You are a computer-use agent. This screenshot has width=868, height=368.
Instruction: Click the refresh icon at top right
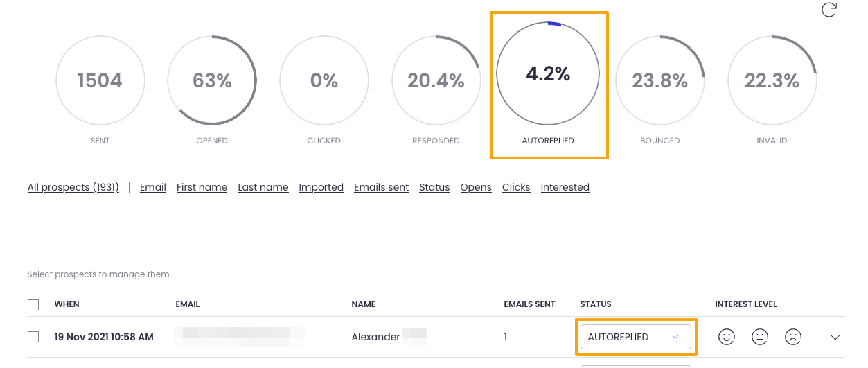coord(829,10)
